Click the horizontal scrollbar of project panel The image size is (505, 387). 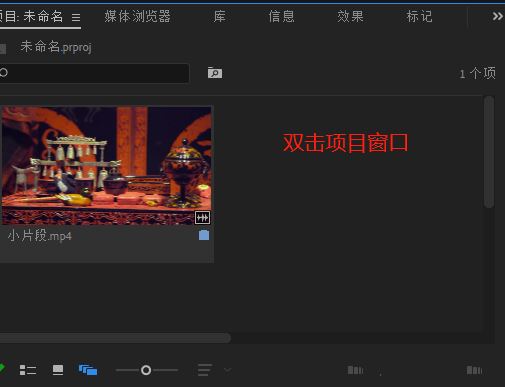click(x=115, y=338)
